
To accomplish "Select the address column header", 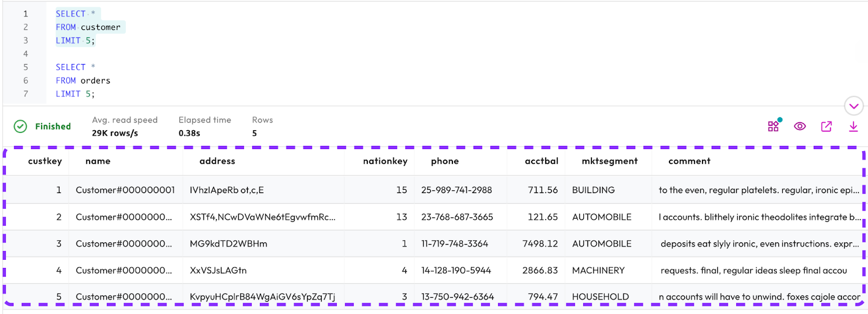I will tap(217, 161).
